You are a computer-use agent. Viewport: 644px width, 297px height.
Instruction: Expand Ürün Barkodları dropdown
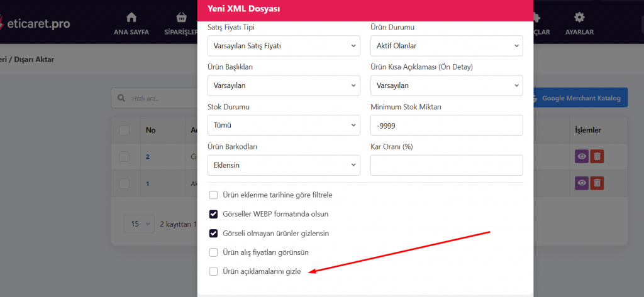283,166
